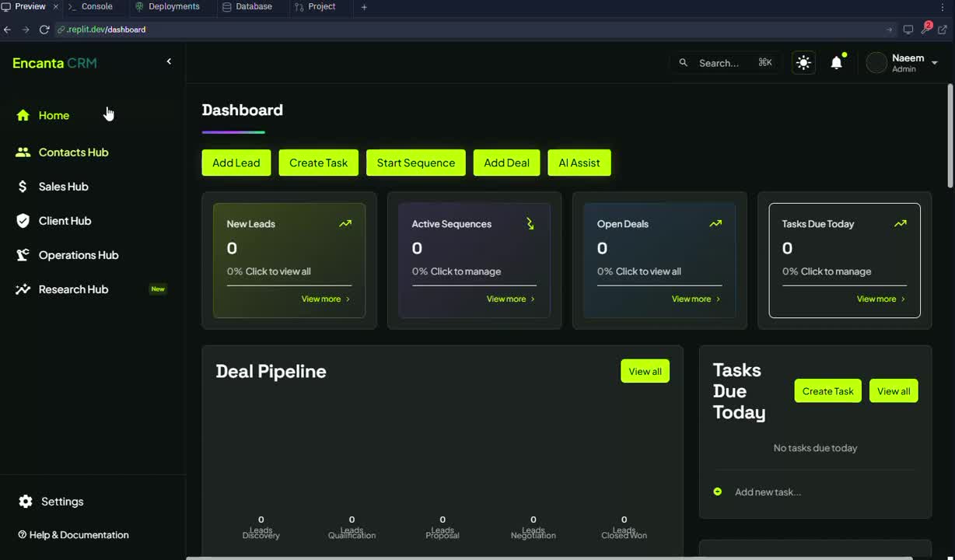Collapse the sidebar with the chevron
The height and width of the screenshot is (560, 955).
[x=169, y=61]
